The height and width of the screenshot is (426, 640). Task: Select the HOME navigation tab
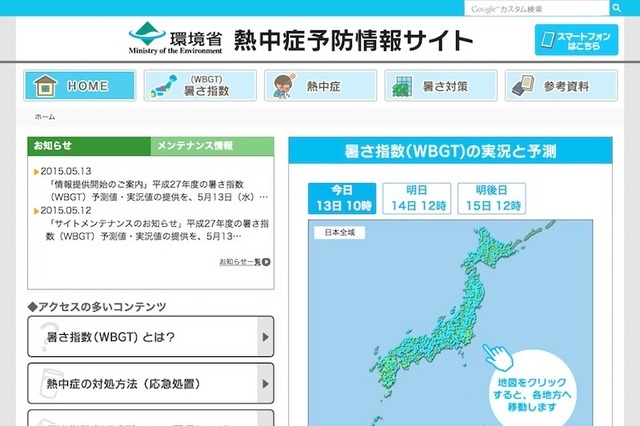pyautogui.click(x=80, y=86)
